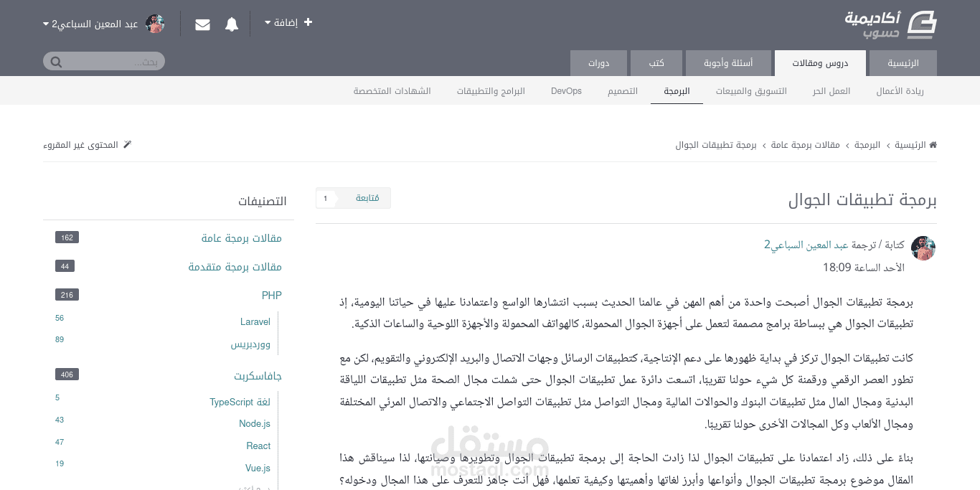This screenshot has height=490, width=980.
Task: Open the Vue.js subcategory
Action: point(258,468)
